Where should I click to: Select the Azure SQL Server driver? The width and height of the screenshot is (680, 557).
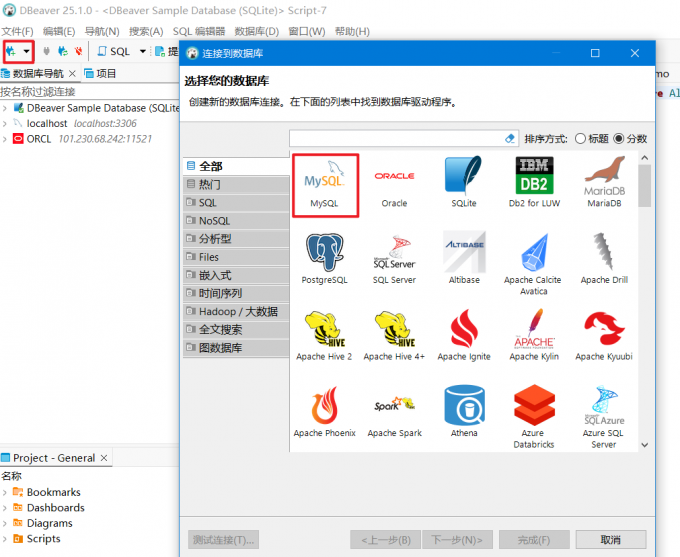coord(603,416)
